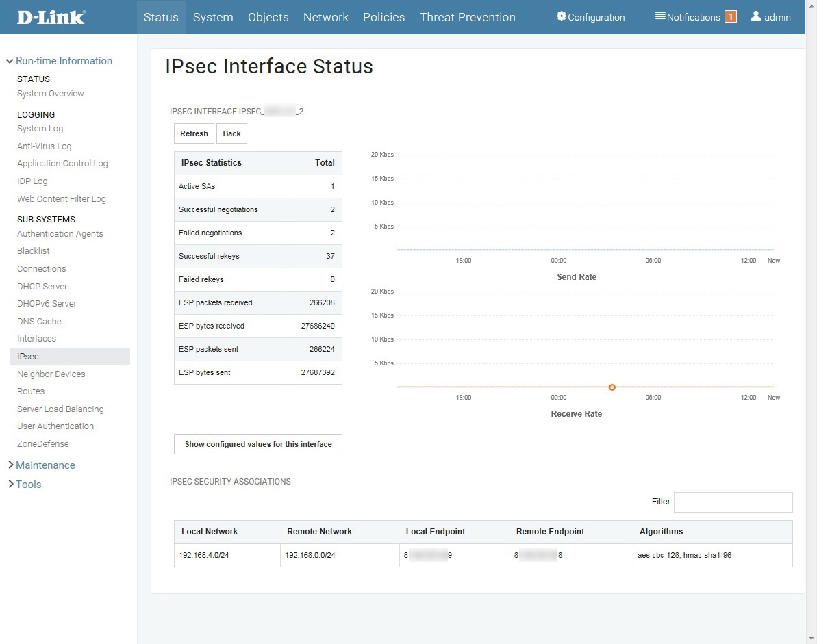Viewport: 817px width, 644px height.
Task: Open System Overview in sidebar
Action: tap(51, 94)
